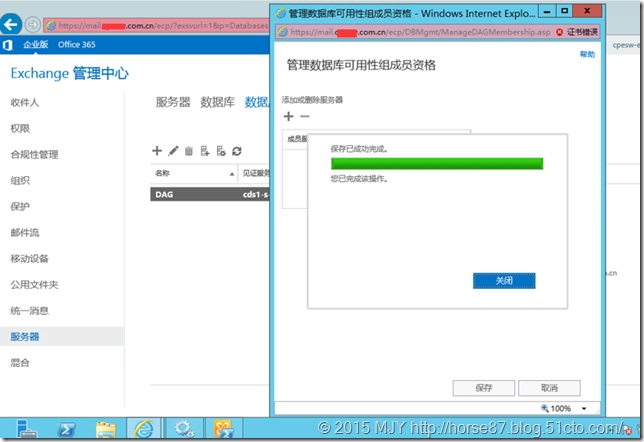Click the refresh icon in DAG toolbar
644x442 pixels.
tap(237, 151)
